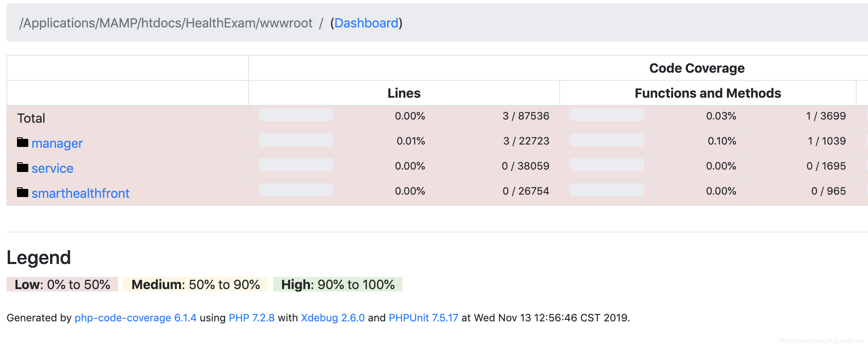Click the smarthealthfront folder icon
Screen dimensions: 868x348
(x=23, y=192)
